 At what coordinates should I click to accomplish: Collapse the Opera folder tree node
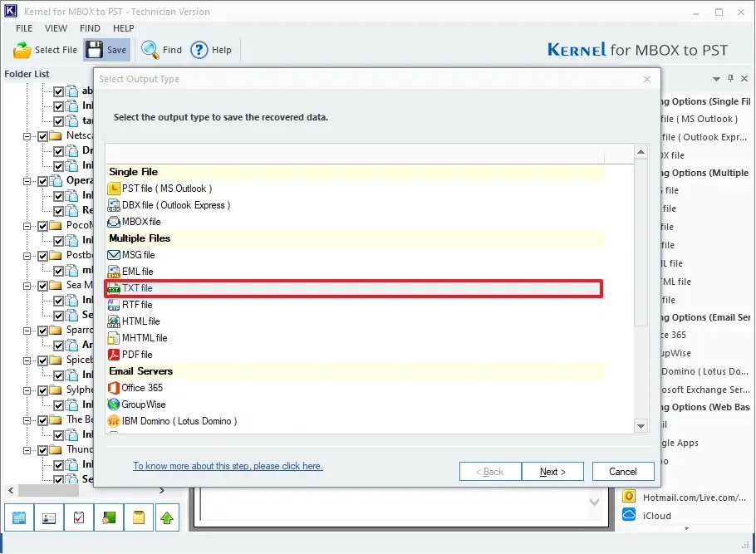pyautogui.click(x=27, y=181)
